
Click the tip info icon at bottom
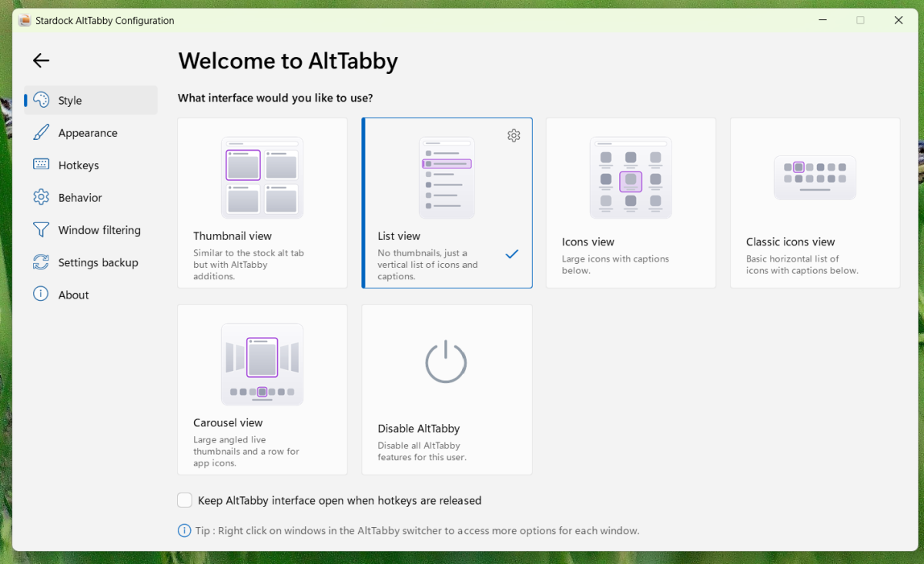(185, 530)
